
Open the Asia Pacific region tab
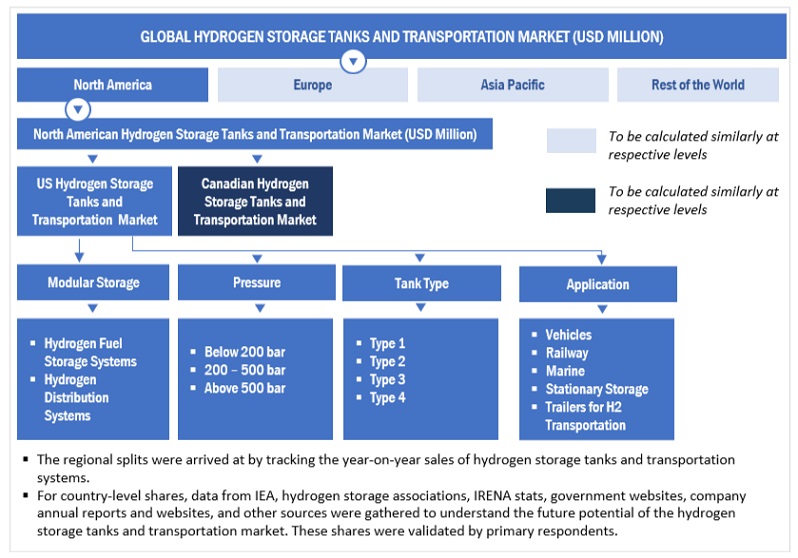(x=512, y=85)
